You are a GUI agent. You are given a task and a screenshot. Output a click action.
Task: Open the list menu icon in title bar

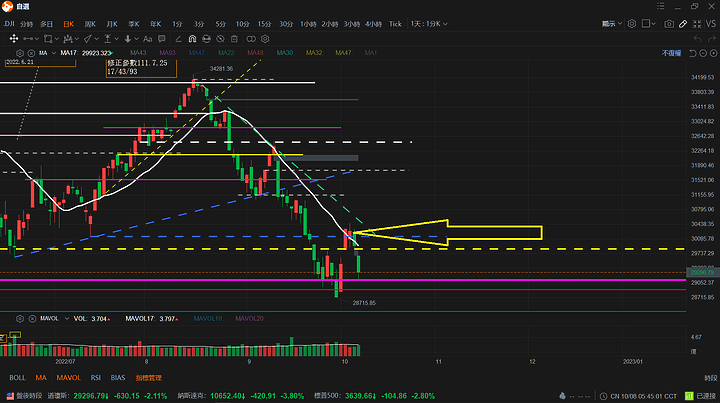click(x=661, y=6)
